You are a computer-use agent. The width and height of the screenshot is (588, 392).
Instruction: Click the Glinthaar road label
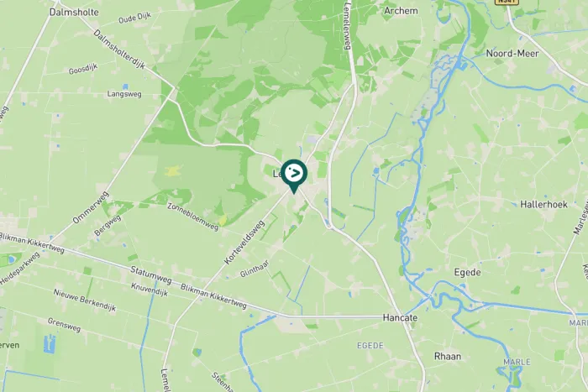coord(255,269)
